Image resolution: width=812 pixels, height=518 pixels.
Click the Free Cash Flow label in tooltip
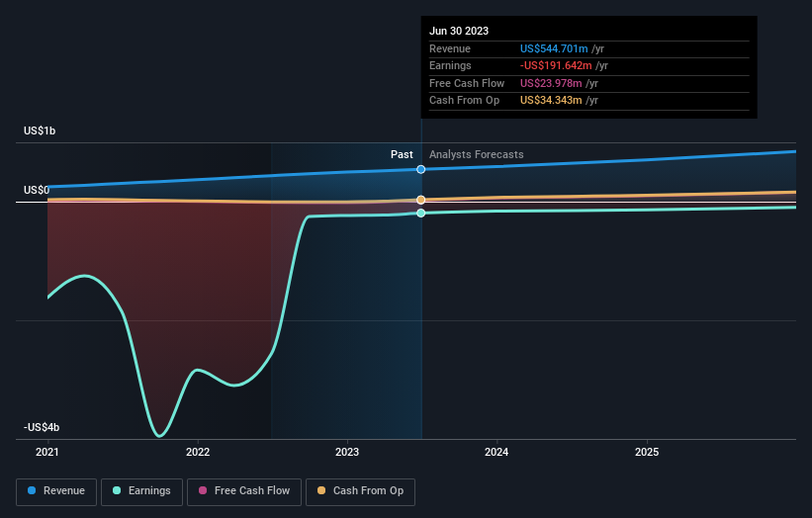click(467, 83)
